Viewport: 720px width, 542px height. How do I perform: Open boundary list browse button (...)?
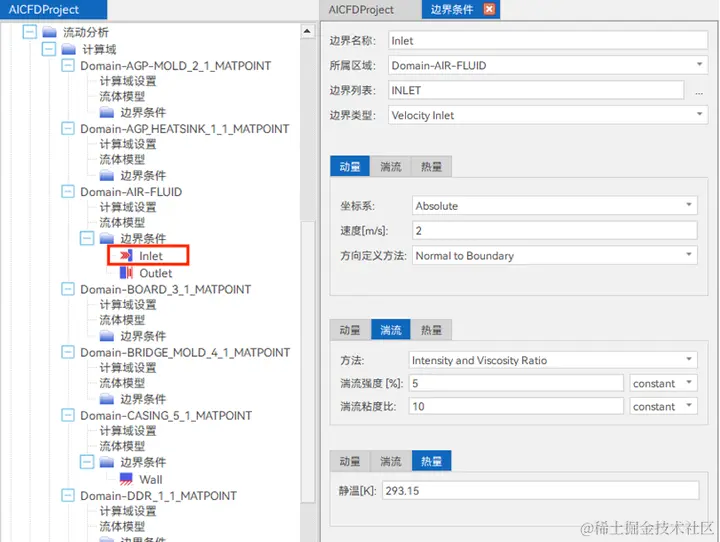click(x=699, y=91)
